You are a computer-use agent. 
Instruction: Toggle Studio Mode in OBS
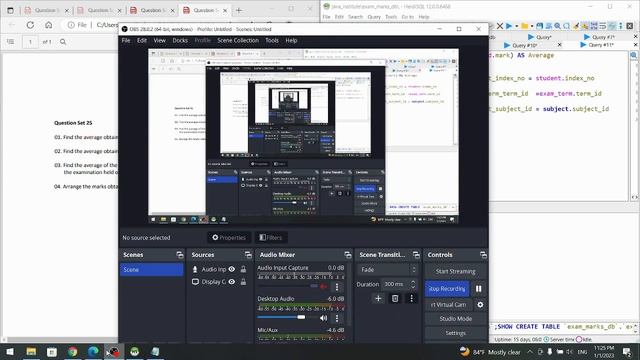456,319
